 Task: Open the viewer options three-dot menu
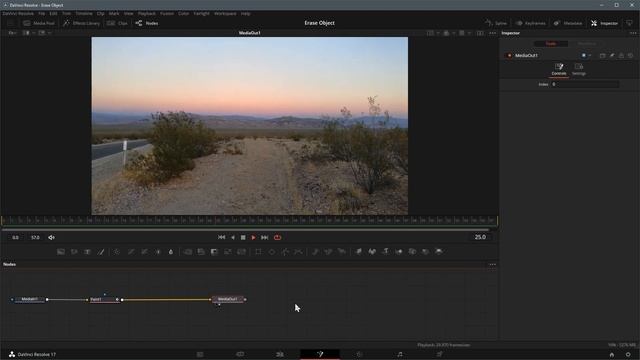493,33
